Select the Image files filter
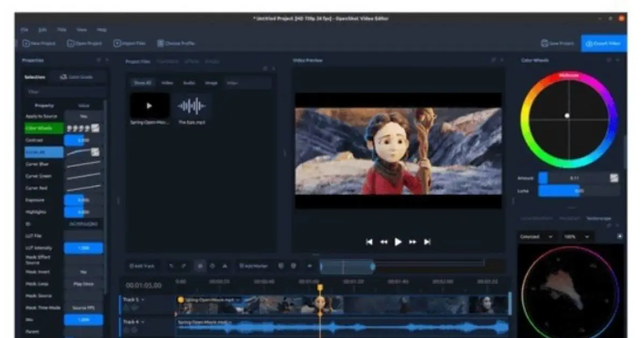This screenshot has width=644, height=338. (x=211, y=83)
